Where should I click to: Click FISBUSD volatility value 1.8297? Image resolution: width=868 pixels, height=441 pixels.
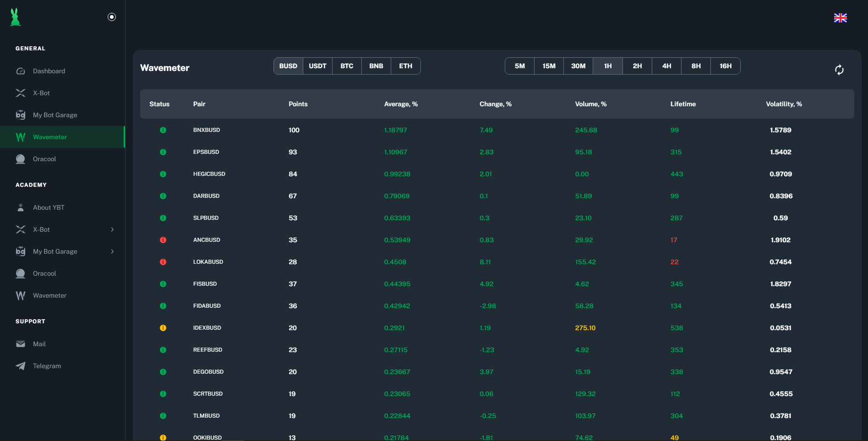coord(781,284)
